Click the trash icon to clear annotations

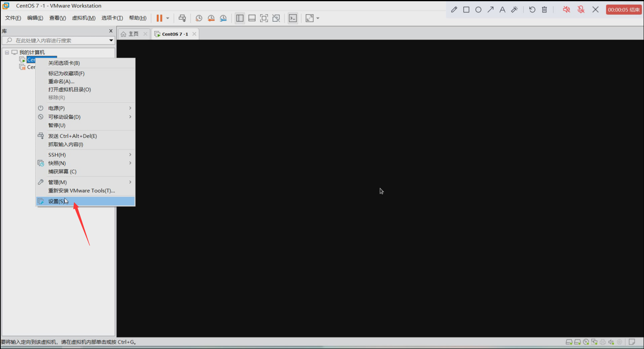[x=544, y=10]
